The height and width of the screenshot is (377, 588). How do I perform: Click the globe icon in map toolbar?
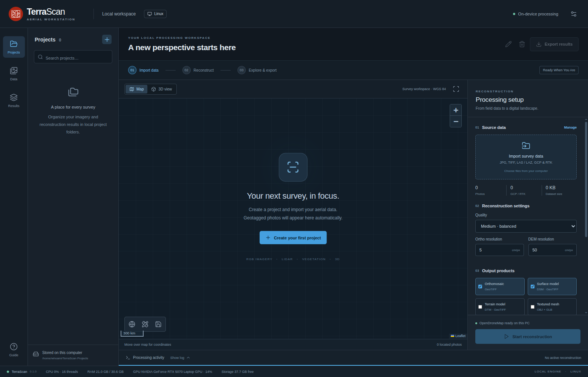(x=132, y=324)
